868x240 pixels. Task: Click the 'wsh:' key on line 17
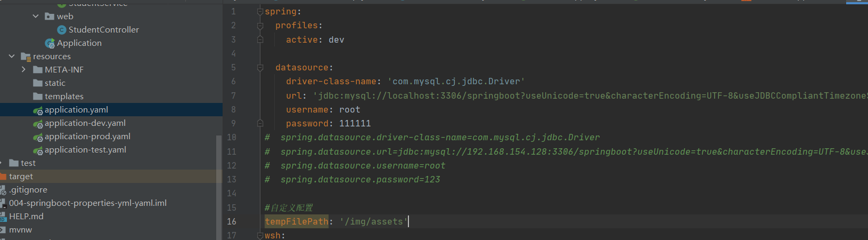coord(275,235)
